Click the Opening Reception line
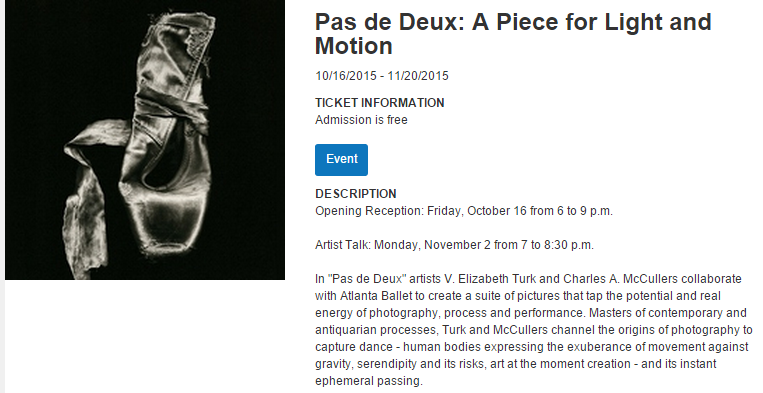This screenshot has height=393, width=763. pos(464,211)
